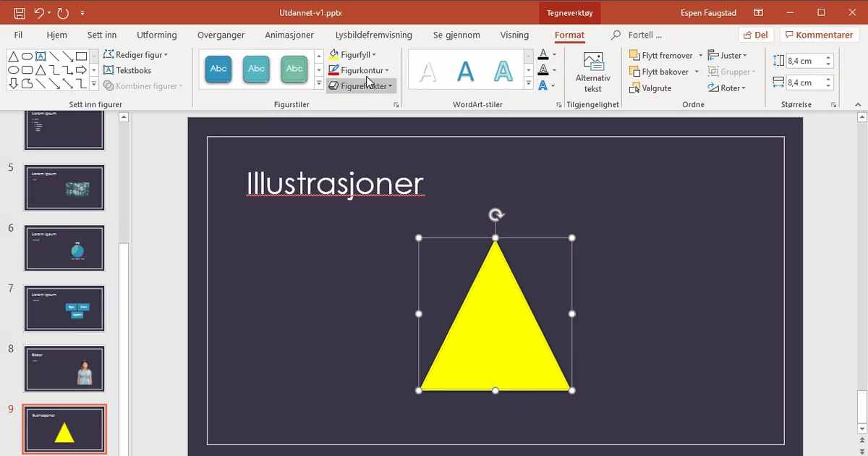Select the block down arrow shape

tap(13, 83)
